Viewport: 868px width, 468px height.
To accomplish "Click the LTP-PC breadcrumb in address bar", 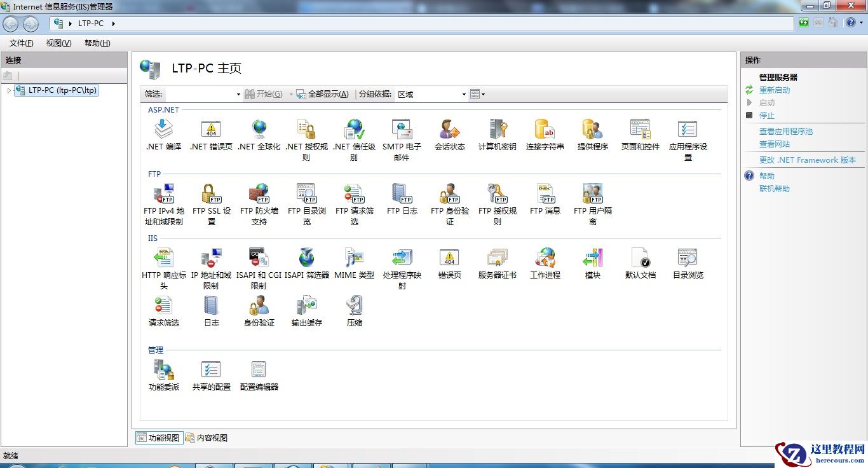I will [90, 23].
